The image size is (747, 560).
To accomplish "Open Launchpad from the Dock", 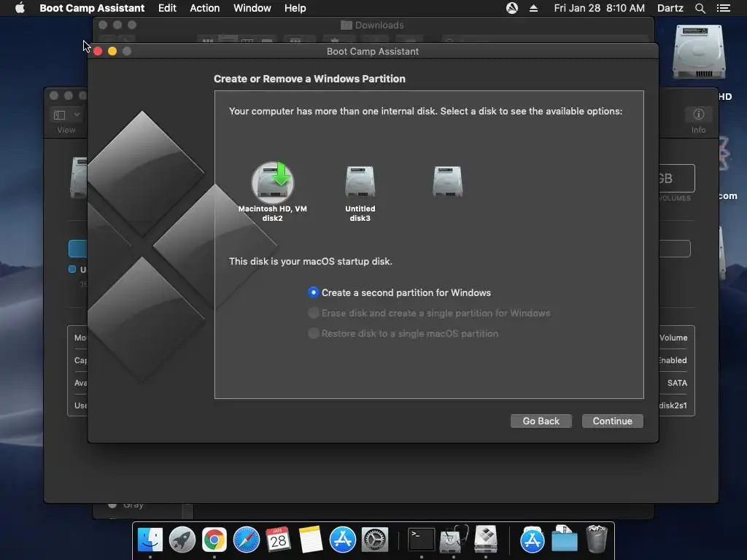I will click(182, 540).
